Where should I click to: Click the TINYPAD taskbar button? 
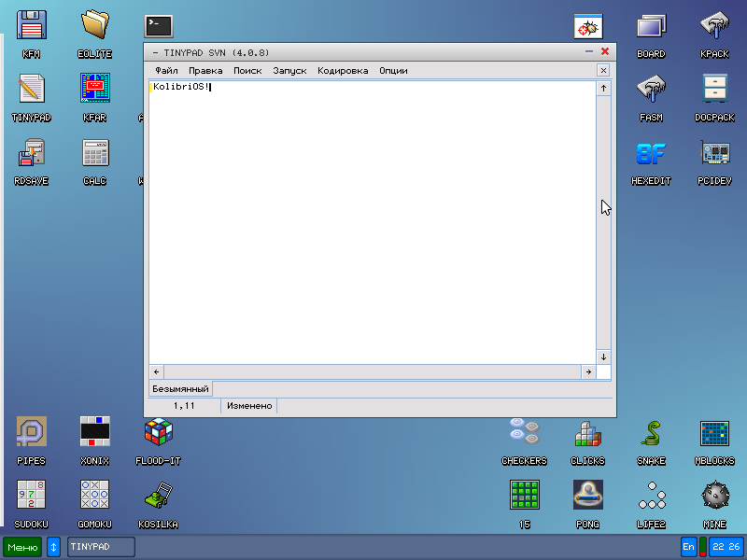point(101,547)
